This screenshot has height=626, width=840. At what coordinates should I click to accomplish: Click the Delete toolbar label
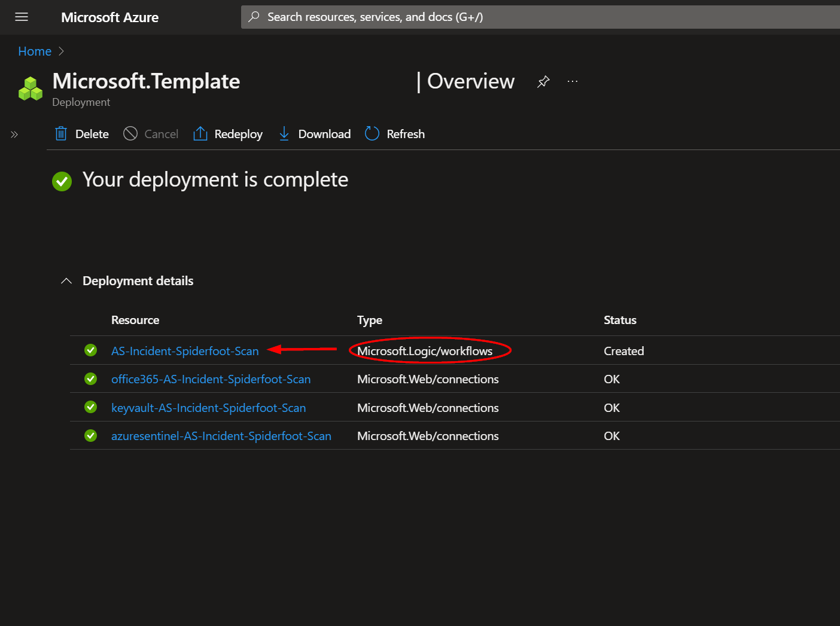tap(92, 134)
